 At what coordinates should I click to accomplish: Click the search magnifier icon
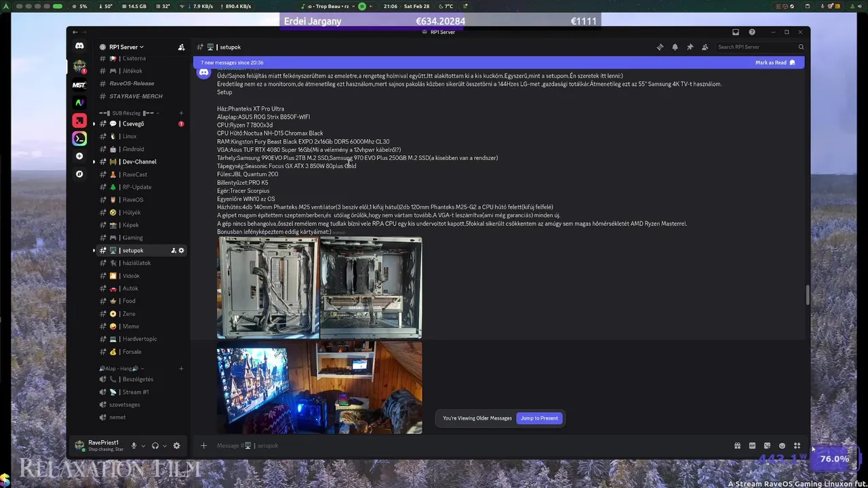click(801, 47)
